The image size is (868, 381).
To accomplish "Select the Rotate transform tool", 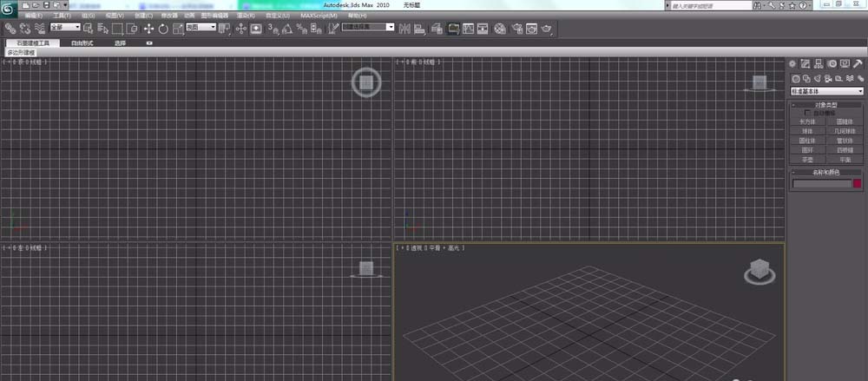I will click(163, 29).
